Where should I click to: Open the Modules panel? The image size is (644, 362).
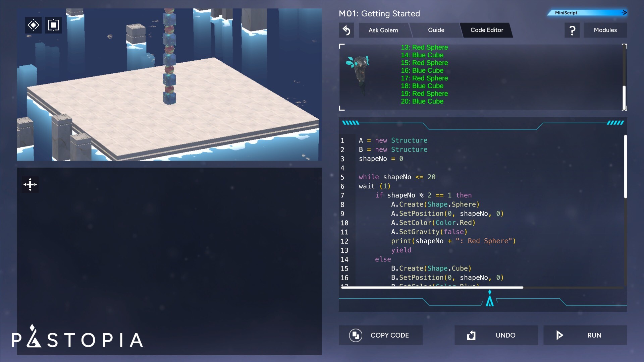[x=605, y=30]
